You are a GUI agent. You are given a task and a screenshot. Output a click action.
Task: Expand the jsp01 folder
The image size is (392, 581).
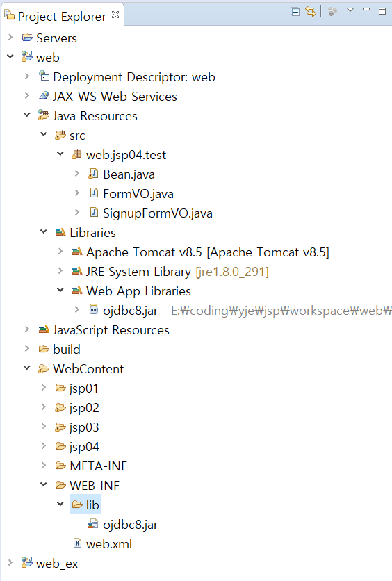(44, 387)
